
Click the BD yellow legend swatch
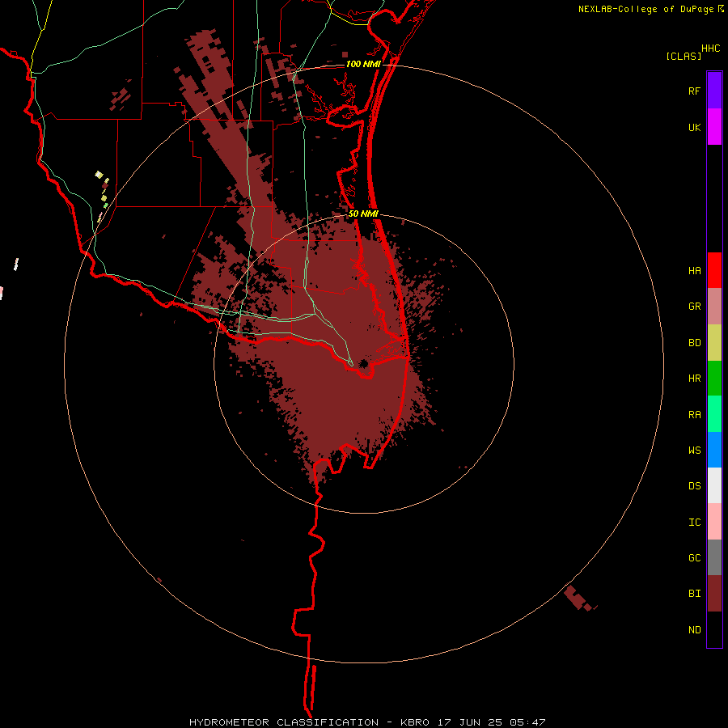coord(714,343)
